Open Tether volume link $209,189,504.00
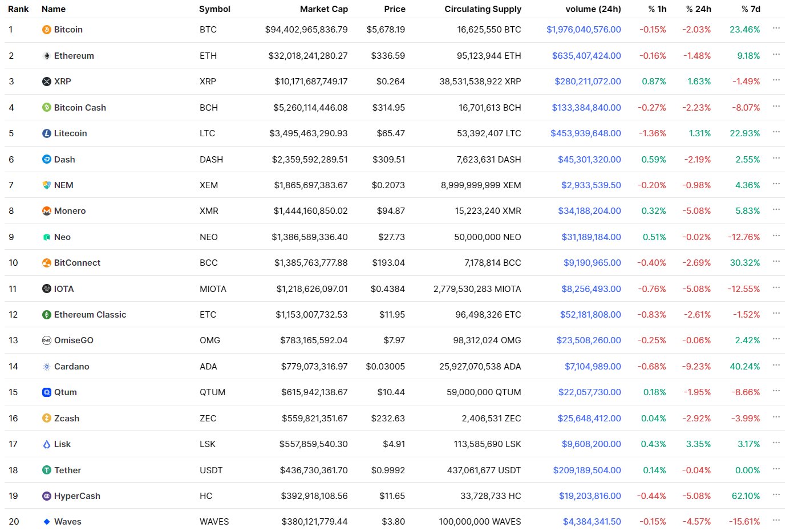 (x=587, y=470)
